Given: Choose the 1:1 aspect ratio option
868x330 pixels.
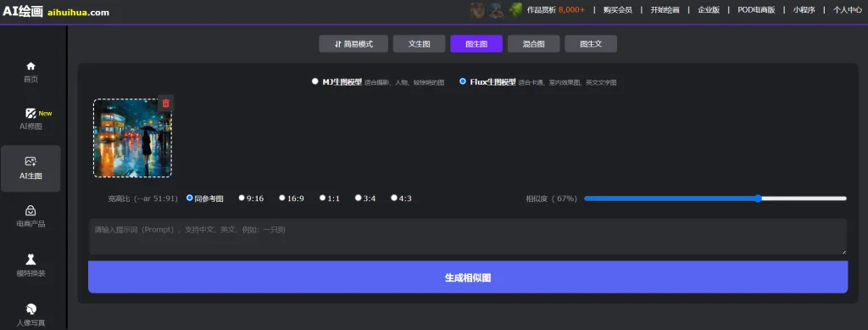Looking at the screenshot, I should point(323,198).
